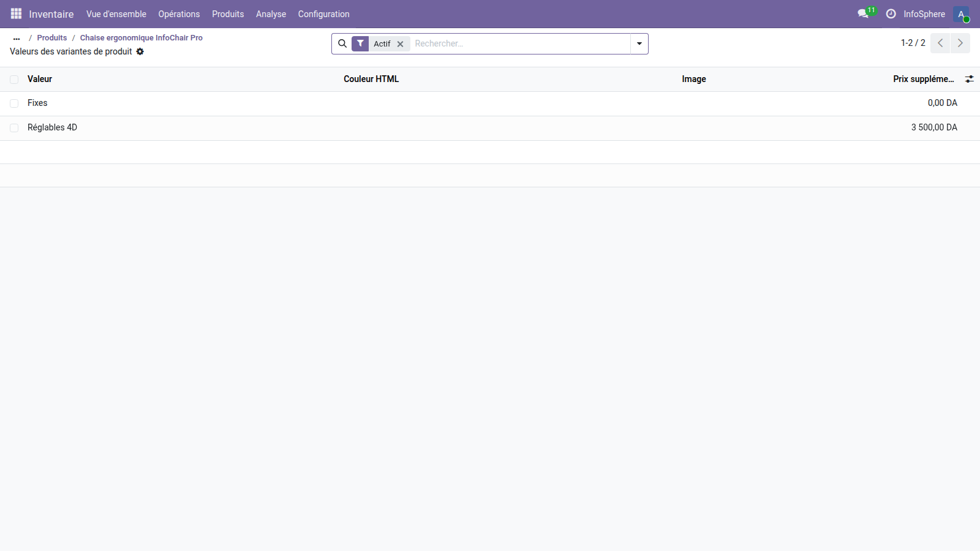
Task: Click the user avatar icon
Action: (961, 14)
